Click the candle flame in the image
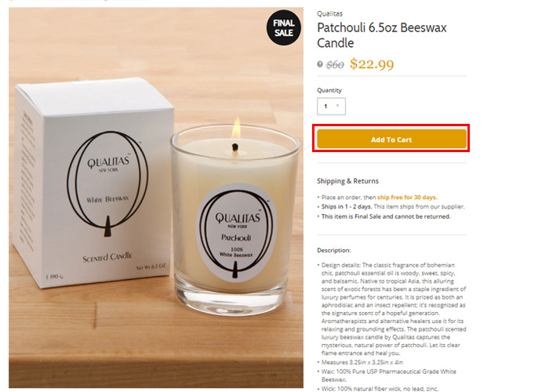The height and width of the screenshot is (392, 549). pyautogui.click(x=236, y=127)
